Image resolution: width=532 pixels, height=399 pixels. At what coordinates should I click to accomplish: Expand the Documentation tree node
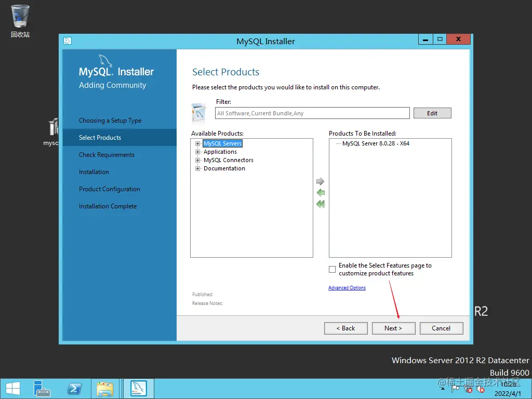(x=197, y=169)
